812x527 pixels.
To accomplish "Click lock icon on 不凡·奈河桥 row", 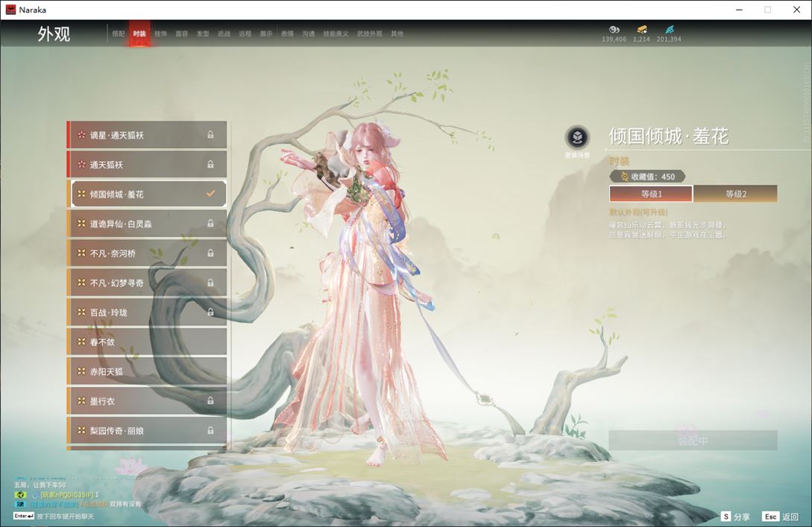I will pos(211,253).
